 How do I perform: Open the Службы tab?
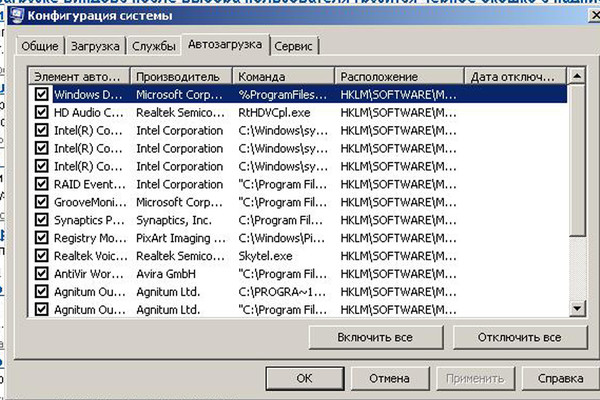pos(154,46)
